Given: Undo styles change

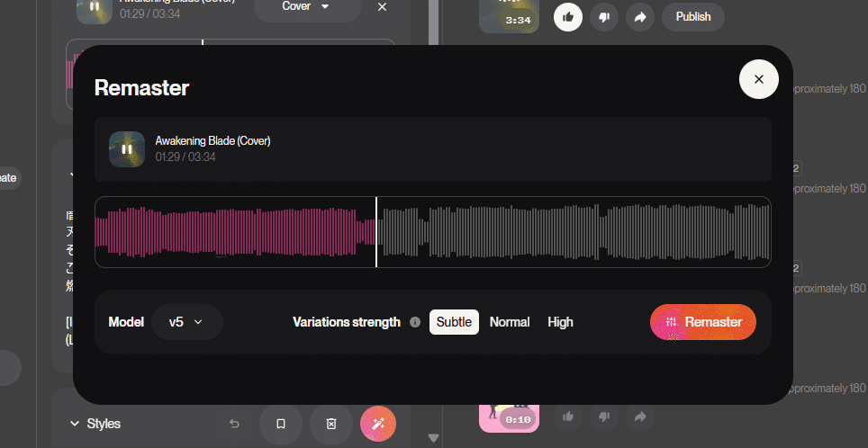Looking at the screenshot, I should pyautogui.click(x=234, y=424).
